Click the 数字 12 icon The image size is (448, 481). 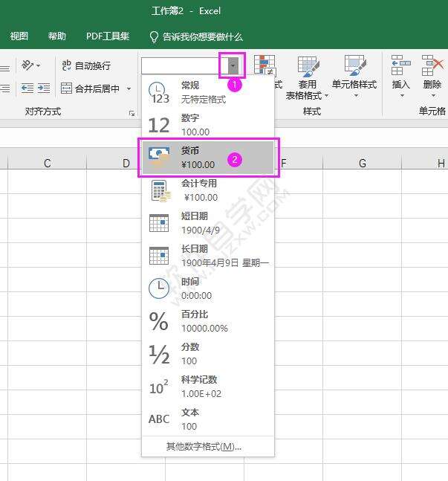click(x=158, y=125)
